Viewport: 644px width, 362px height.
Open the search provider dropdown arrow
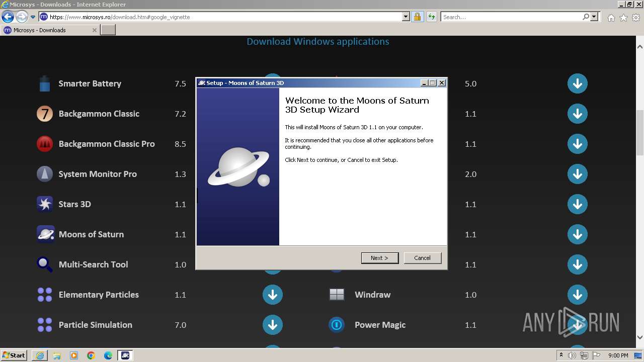click(x=594, y=17)
